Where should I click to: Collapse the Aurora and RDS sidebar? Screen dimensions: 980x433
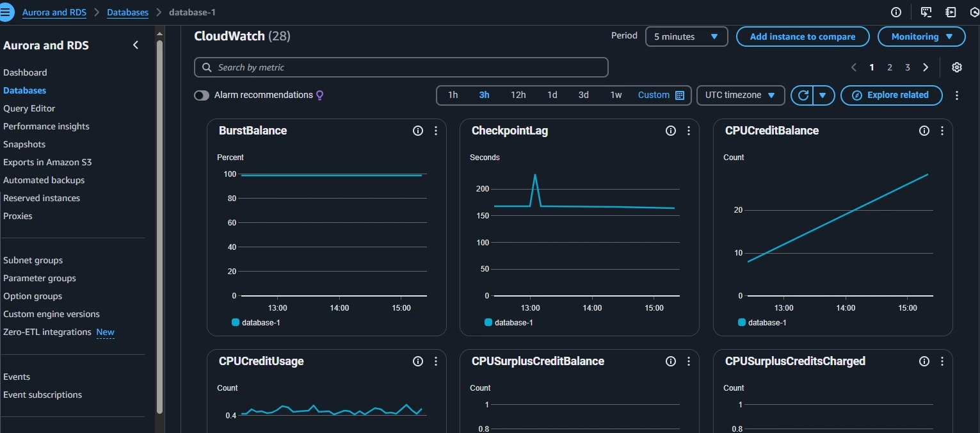pyautogui.click(x=136, y=45)
